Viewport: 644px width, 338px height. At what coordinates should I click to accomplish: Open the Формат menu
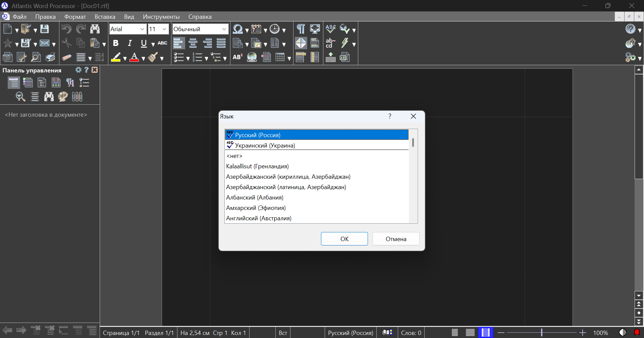[x=75, y=17]
